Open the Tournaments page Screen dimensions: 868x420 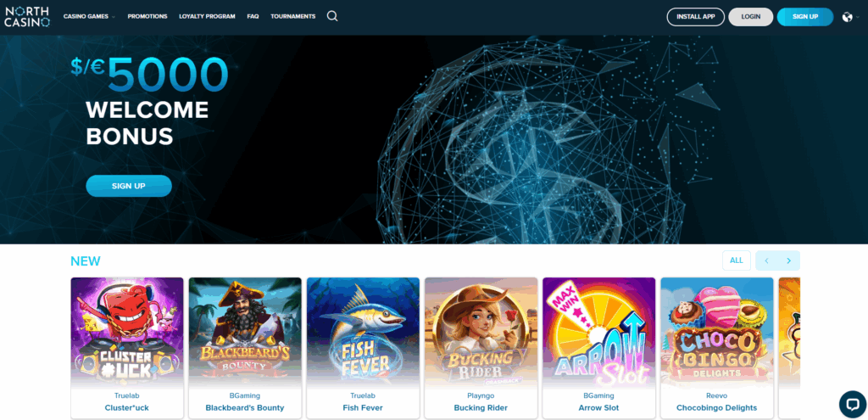(292, 17)
